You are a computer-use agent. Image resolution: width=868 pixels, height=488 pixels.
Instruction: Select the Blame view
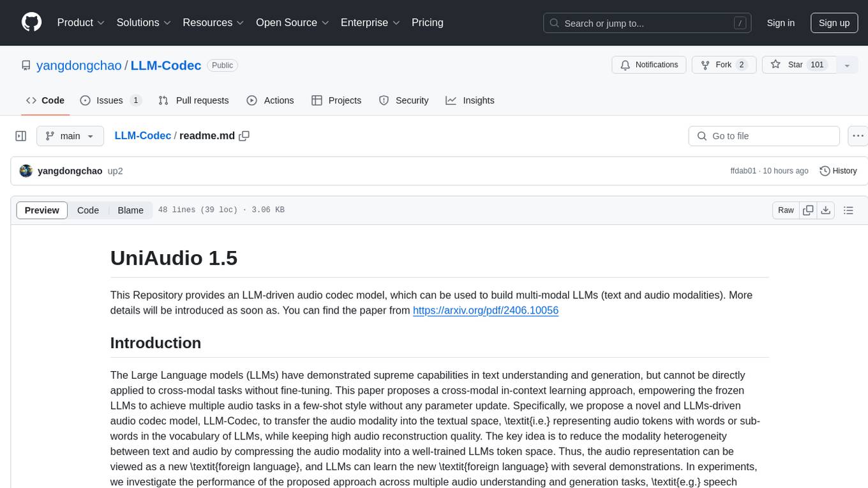(130, 210)
